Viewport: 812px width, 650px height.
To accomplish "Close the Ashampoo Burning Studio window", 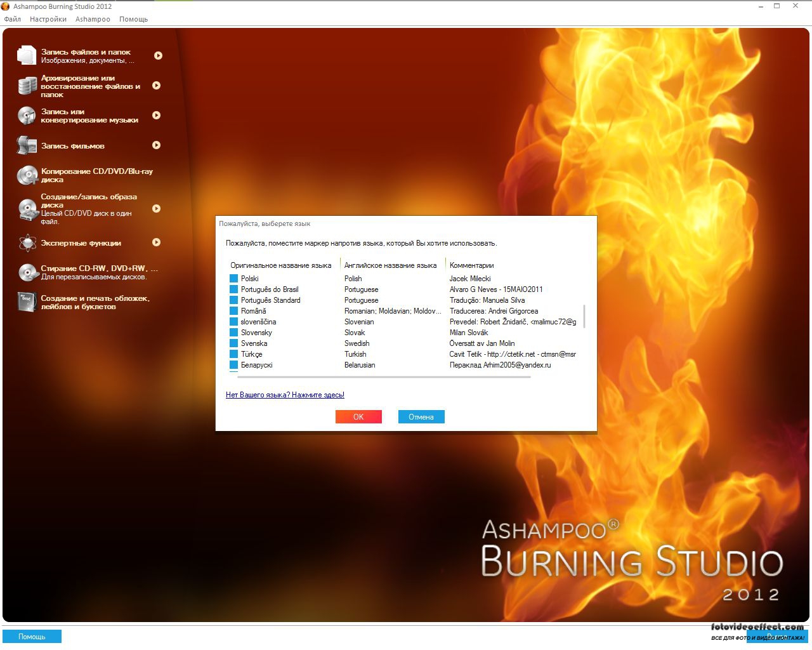I will pos(796,6).
